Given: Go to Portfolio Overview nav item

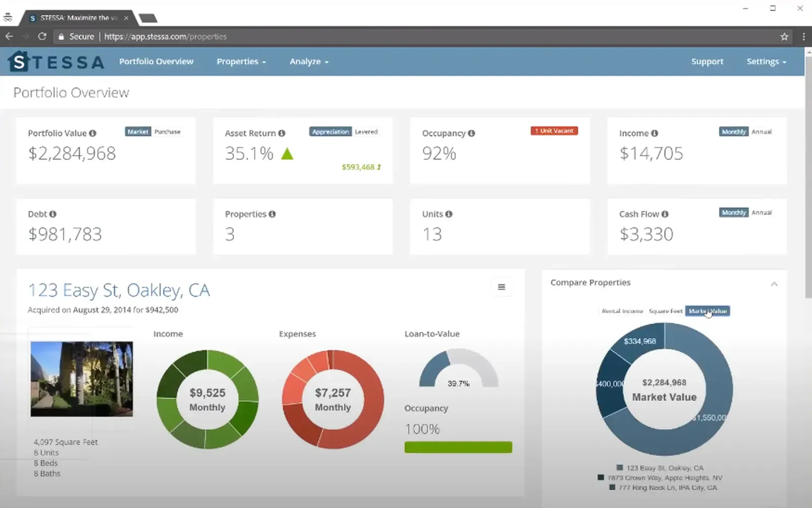Looking at the screenshot, I should 156,61.
